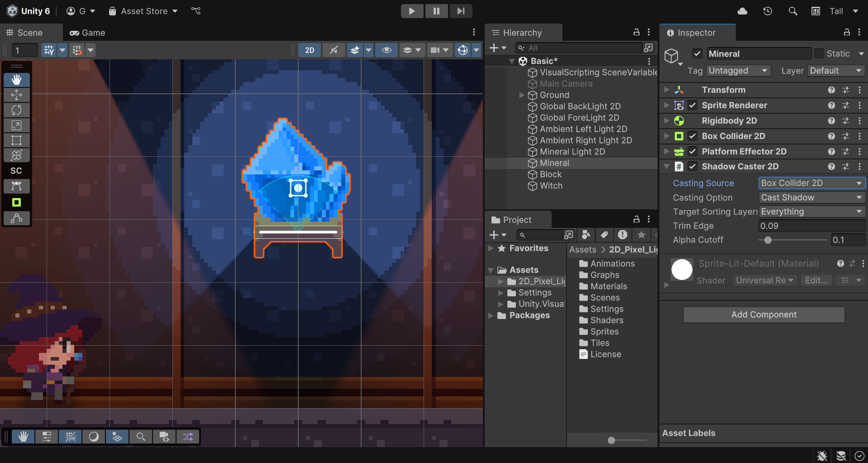The width and height of the screenshot is (868, 463).
Task: Adjust the Alpha Cutoff slider handle
Action: [768, 240]
